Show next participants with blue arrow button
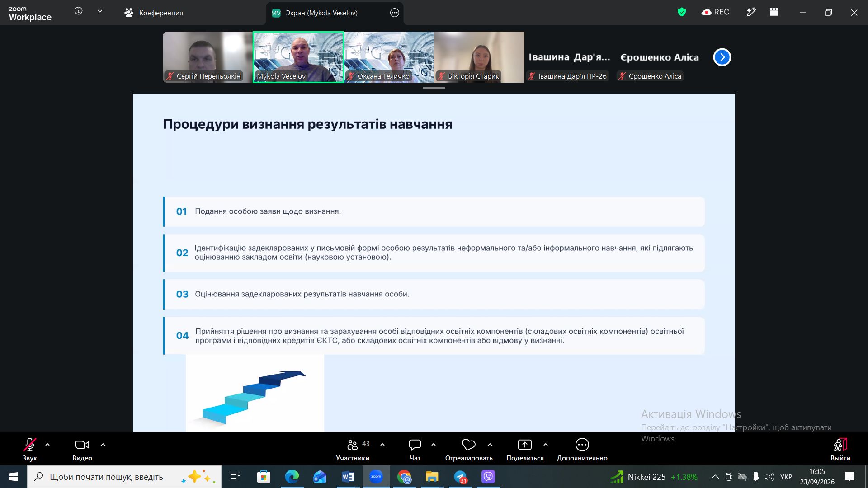The height and width of the screenshot is (488, 868). click(x=722, y=57)
